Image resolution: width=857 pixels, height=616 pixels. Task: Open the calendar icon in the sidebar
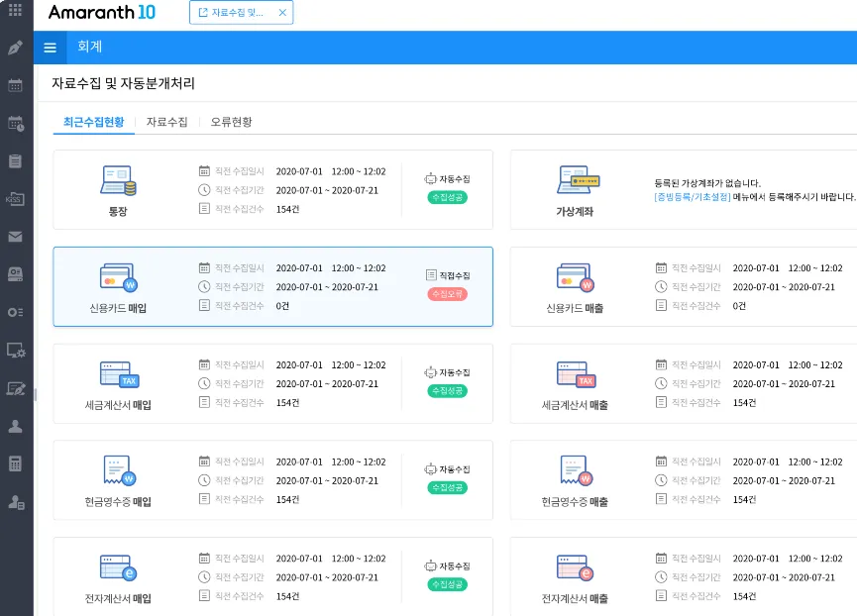pyautogui.click(x=15, y=85)
